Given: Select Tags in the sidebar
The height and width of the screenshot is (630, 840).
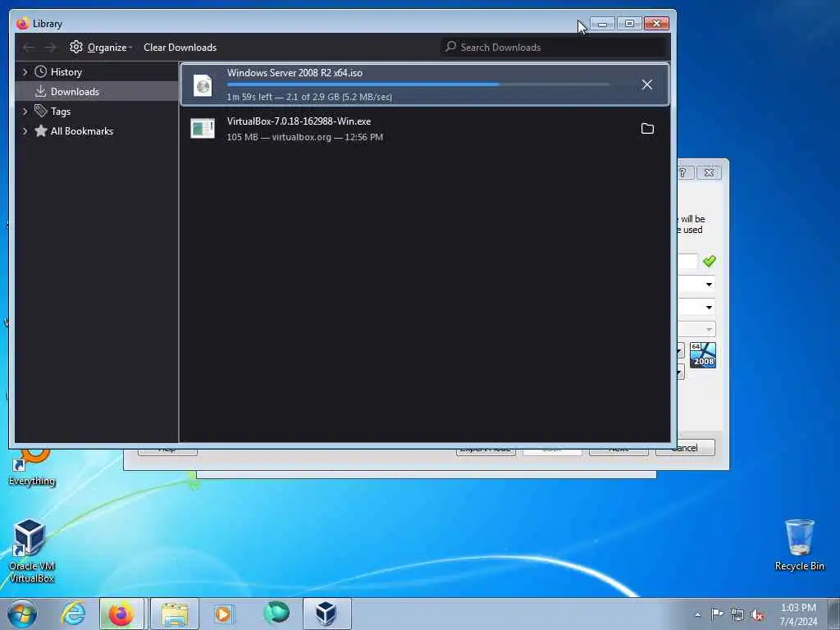Looking at the screenshot, I should 61,112.
